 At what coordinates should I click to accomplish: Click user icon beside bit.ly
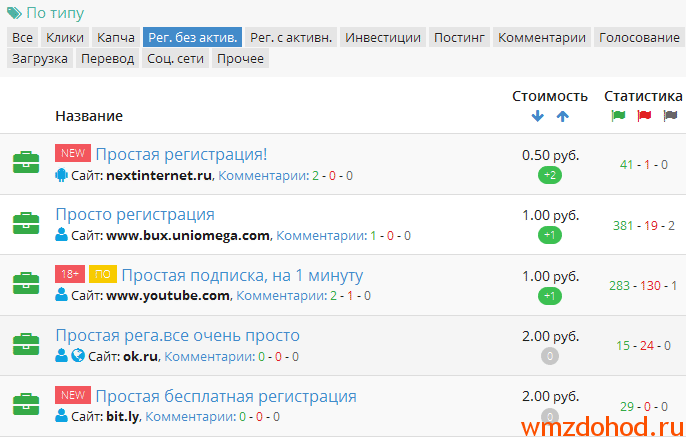(x=61, y=416)
